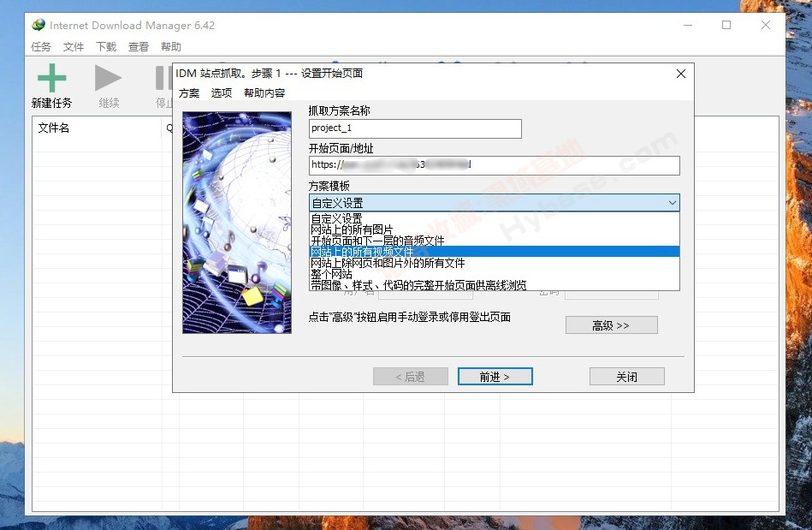Click the 继续 play arrow toolbar icon
Screen dimensions: 812x530
(x=108, y=78)
